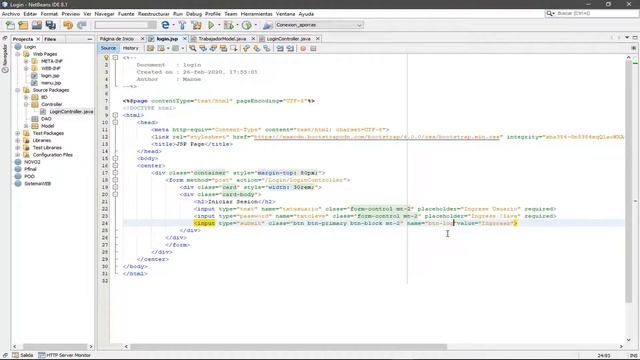Start macro recording with red circle icon
Screen dimensions: 640x360
[x=303, y=49]
